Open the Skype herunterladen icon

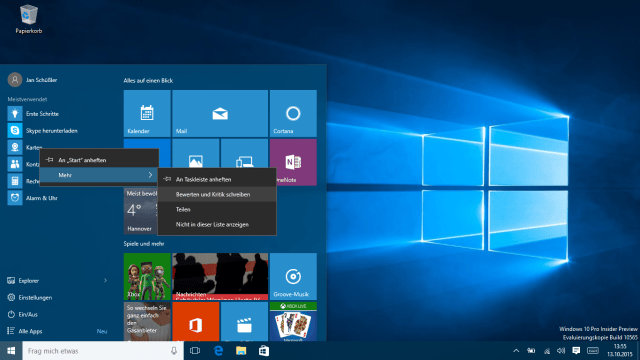pyautogui.click(x=15, y=131)
